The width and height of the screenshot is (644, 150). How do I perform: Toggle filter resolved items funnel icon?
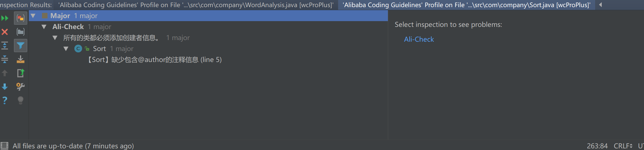click(21, 46)
